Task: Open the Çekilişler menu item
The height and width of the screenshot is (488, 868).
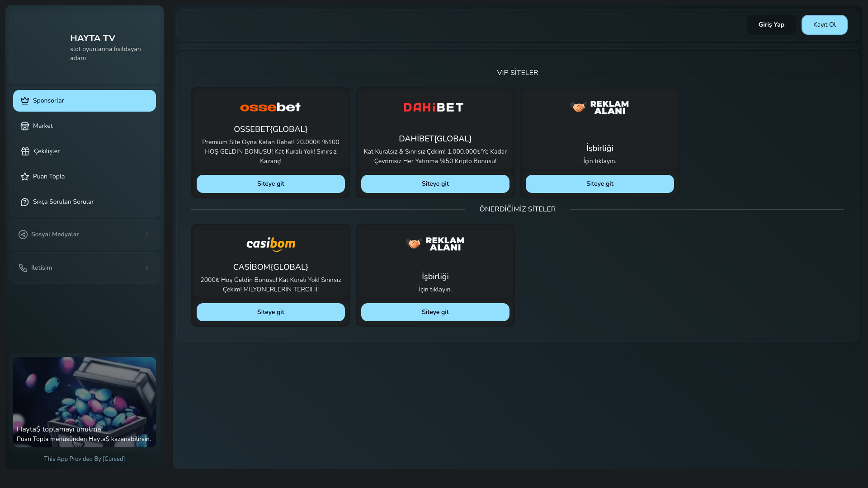Action: point(85,151)
